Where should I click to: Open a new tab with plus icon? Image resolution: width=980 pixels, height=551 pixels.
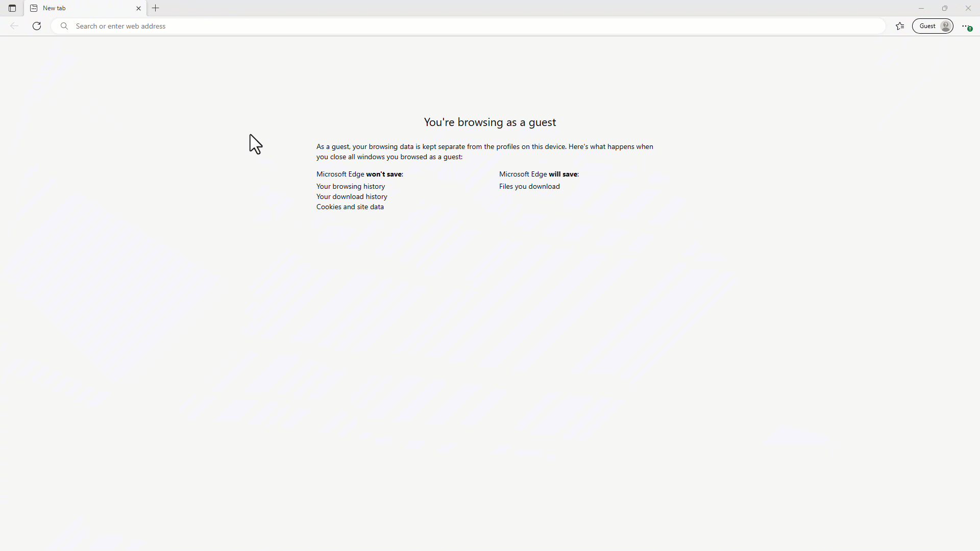(156, 8)
